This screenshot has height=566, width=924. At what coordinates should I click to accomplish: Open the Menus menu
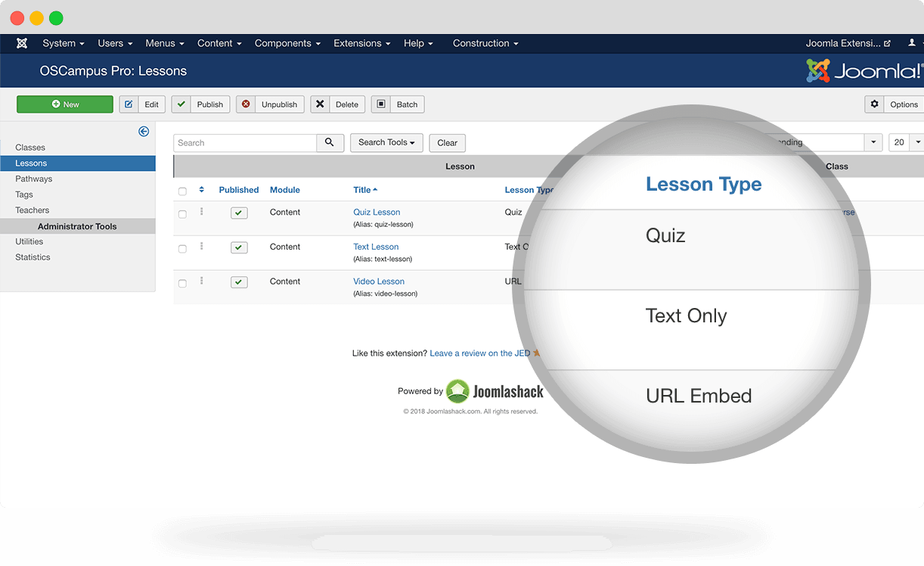[x=165, y=43]
